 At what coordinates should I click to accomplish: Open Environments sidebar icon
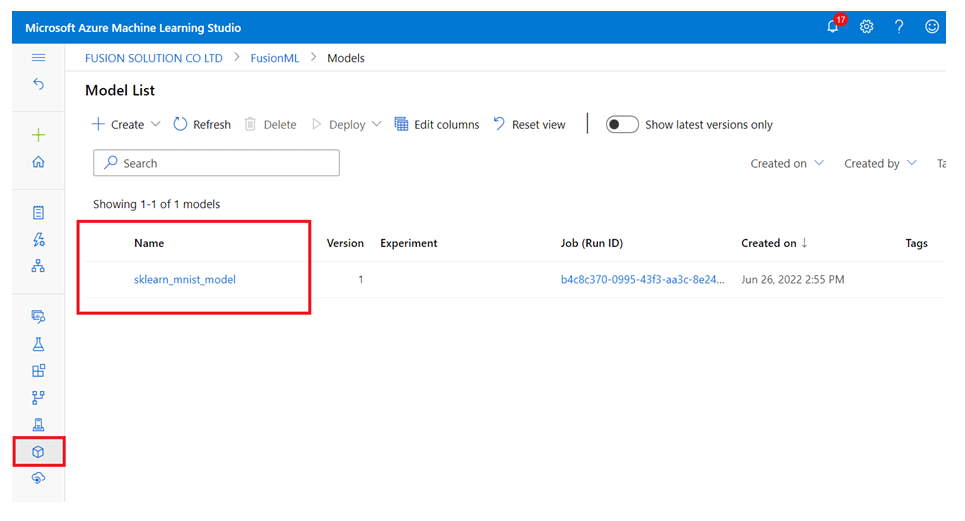click(x=38, y=424)
